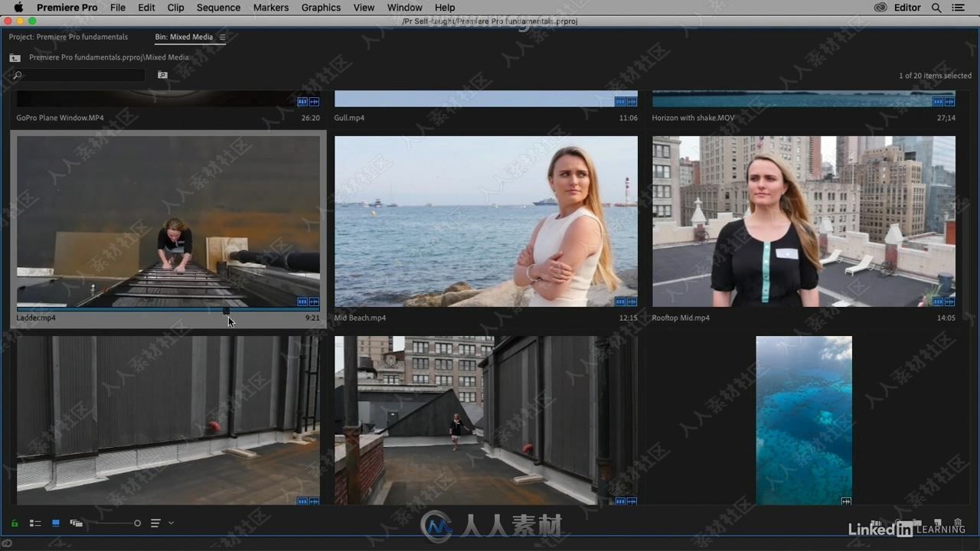Image resolution: width=980 pixels, height=551 pixels.
Task: Open the Apple menu
Action: (18, 8)
